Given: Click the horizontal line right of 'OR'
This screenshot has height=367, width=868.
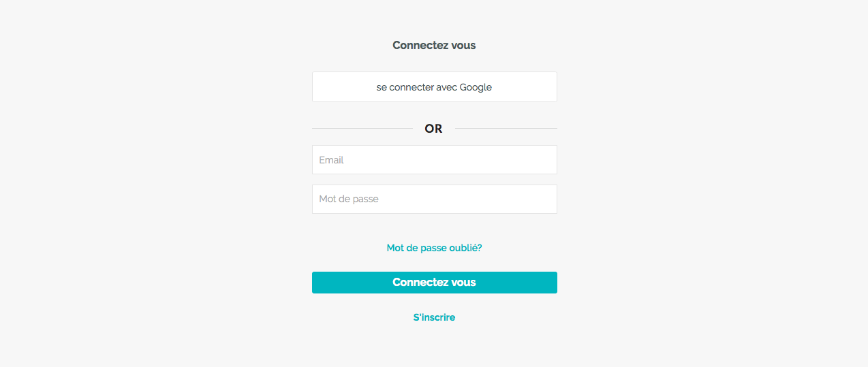Looking at the screenshot, I should tap(506, 128).
